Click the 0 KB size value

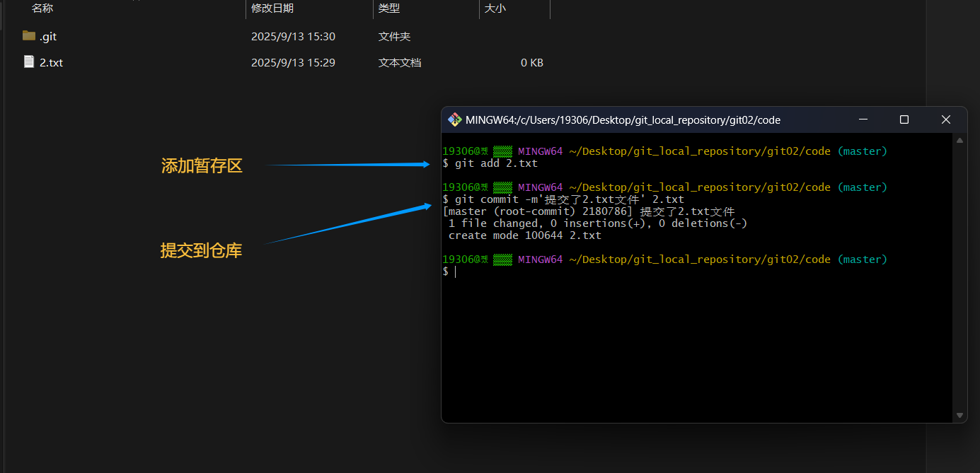(531, 62)
